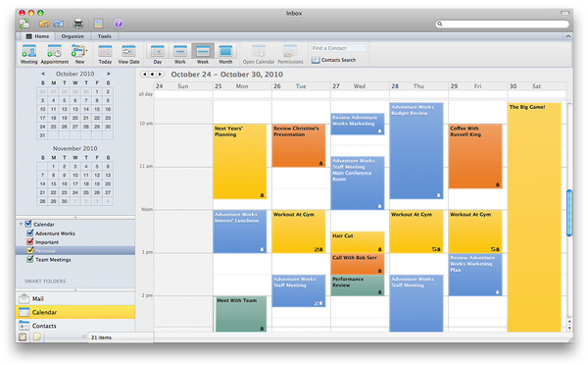Click the calendar vertical scrollbar thumb
The height and width of the screenshot is (365, 588).
coord(569,213)
